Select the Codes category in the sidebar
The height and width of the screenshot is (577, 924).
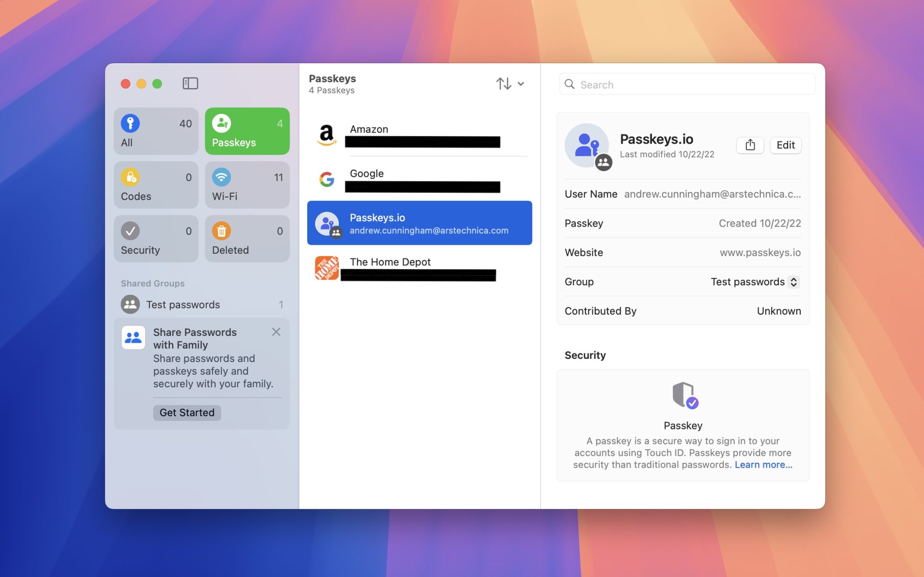tap(156, 185)
